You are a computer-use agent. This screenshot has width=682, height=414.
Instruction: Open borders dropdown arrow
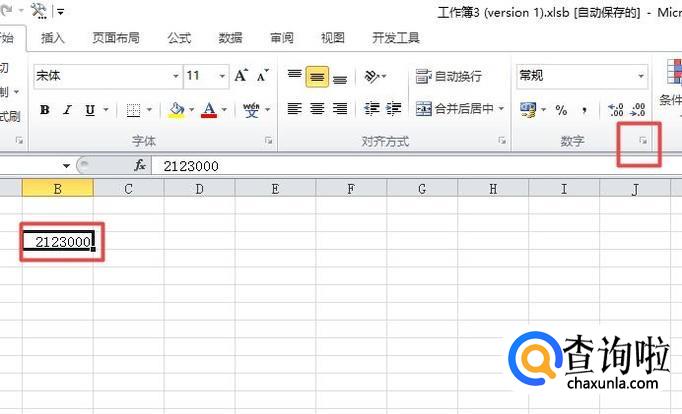[x=149, y=110]
